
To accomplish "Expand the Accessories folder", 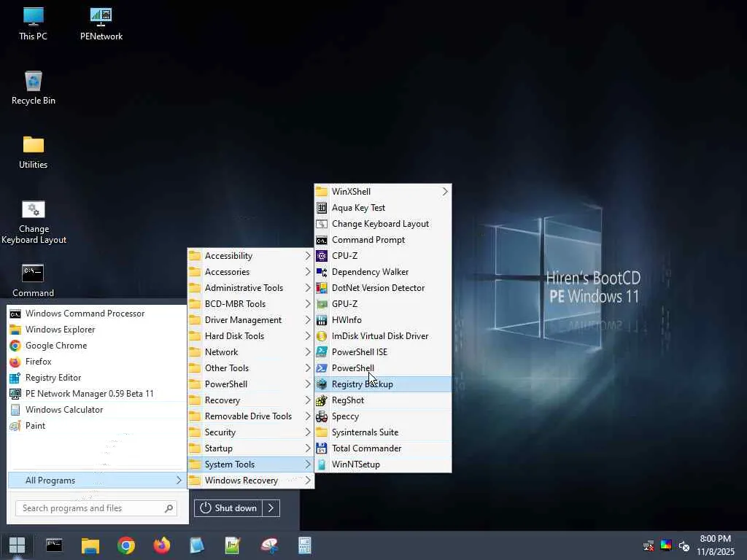I will [251, 272].
